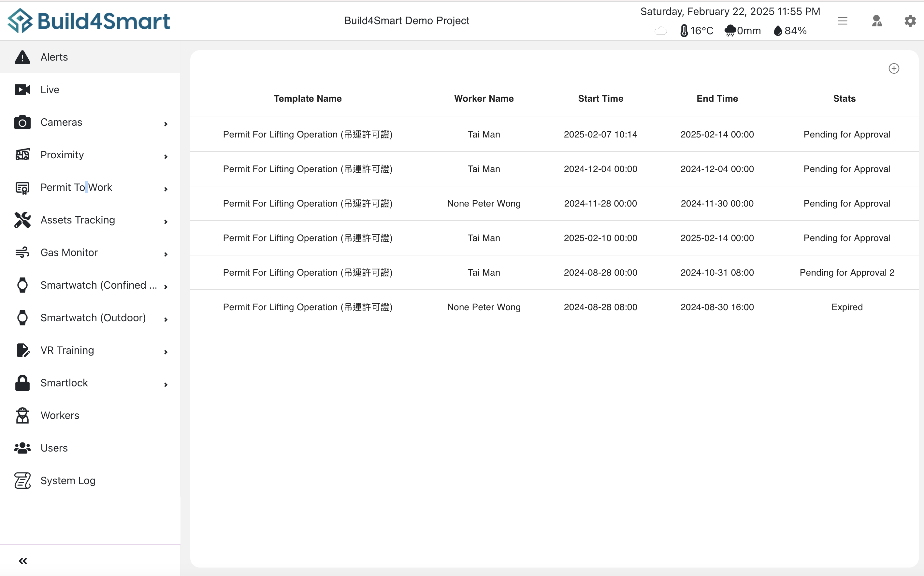924x576 pixels.
Task: Select the Live video icon
Action: click(x=22, y=89)
